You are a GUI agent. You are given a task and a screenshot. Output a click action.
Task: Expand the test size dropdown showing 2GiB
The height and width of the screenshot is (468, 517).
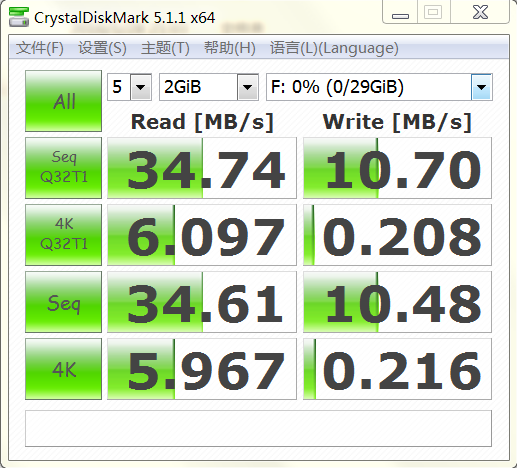[x=247, y=87]
